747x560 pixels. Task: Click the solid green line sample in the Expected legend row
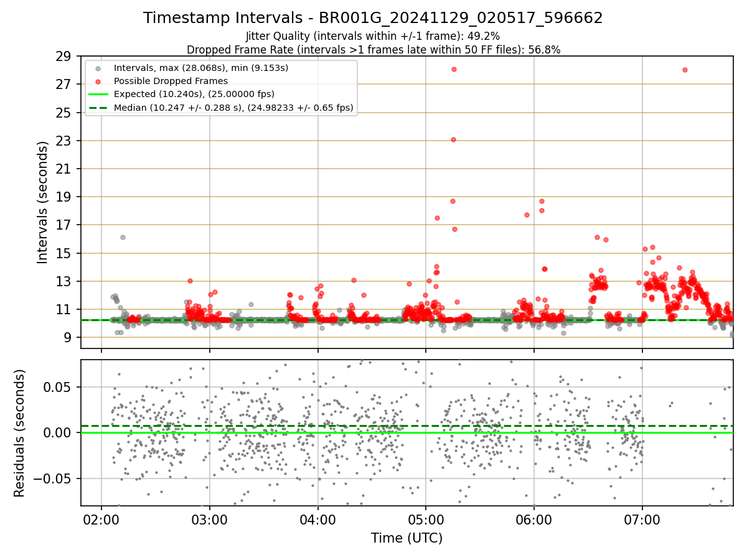coord(100,94)
